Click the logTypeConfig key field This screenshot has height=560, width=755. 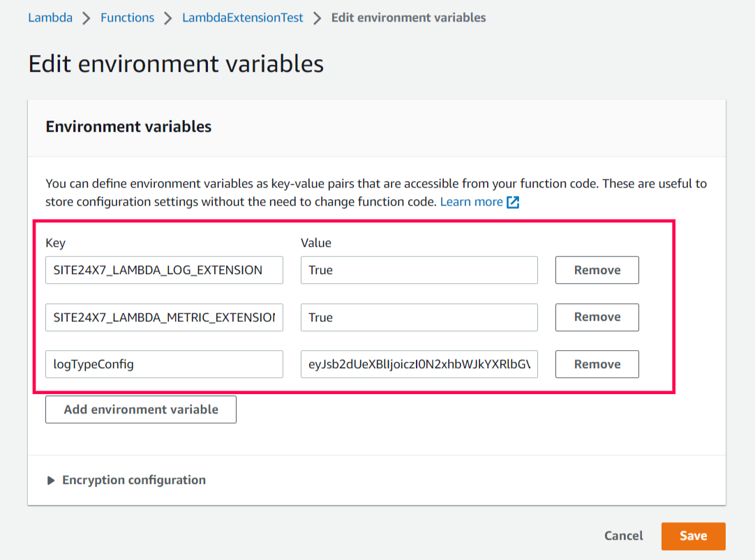tap(164, 363)
